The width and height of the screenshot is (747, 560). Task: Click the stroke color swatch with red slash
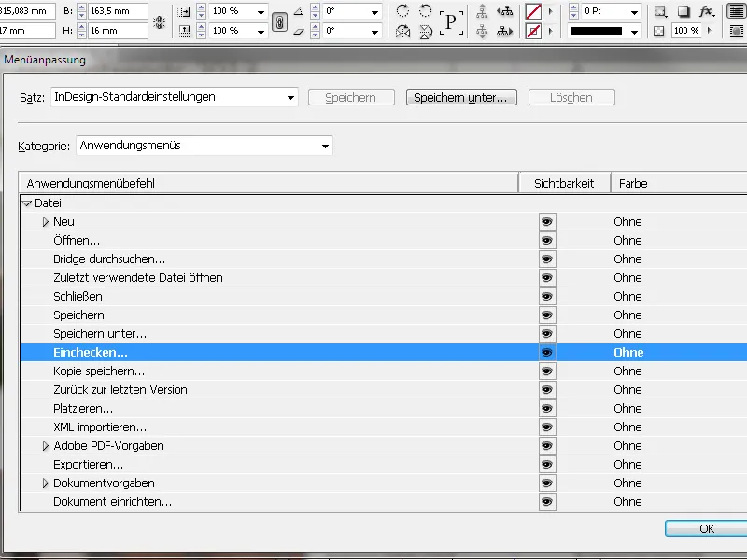(533, 32)
